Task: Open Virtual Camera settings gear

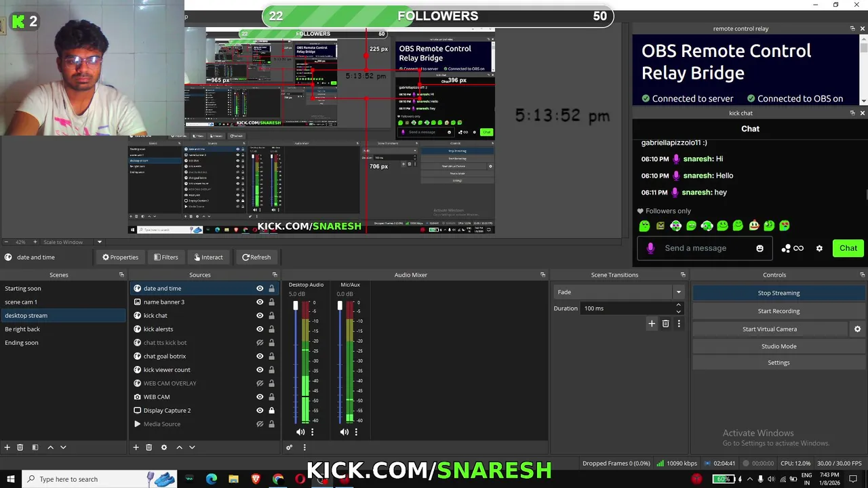Action: (857, 329)
